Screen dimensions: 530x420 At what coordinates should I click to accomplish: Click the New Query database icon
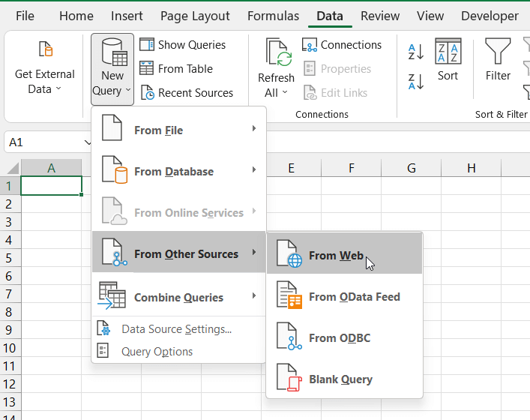coord(115,52)
